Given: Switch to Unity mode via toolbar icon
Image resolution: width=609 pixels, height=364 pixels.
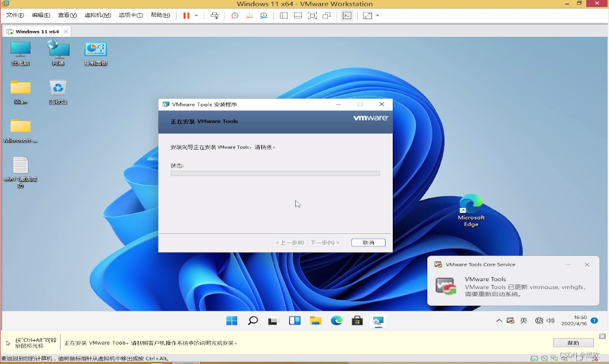Looking at the screenshot, I should tap(327, 15).
